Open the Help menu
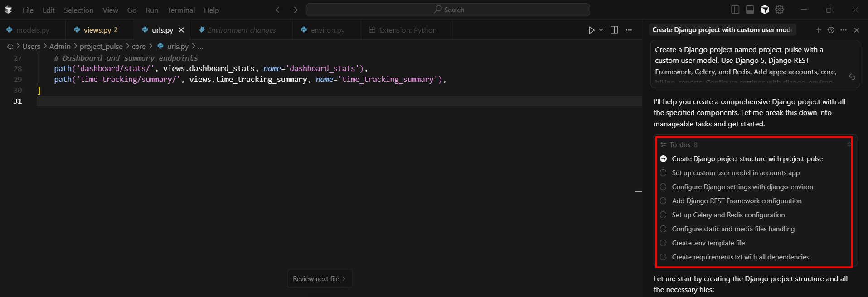 (x=211, y=10)
